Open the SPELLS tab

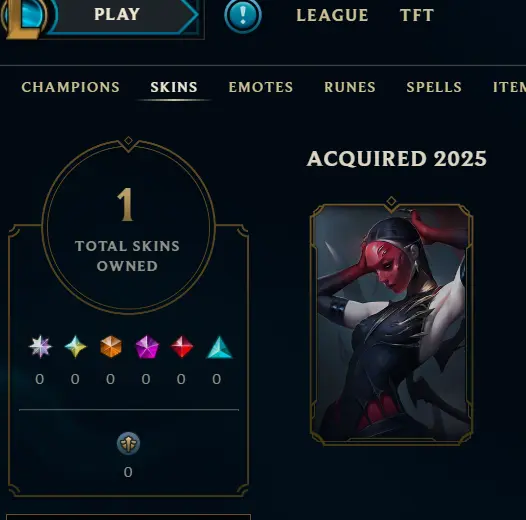pyautogui.click(x=434, y=87)
